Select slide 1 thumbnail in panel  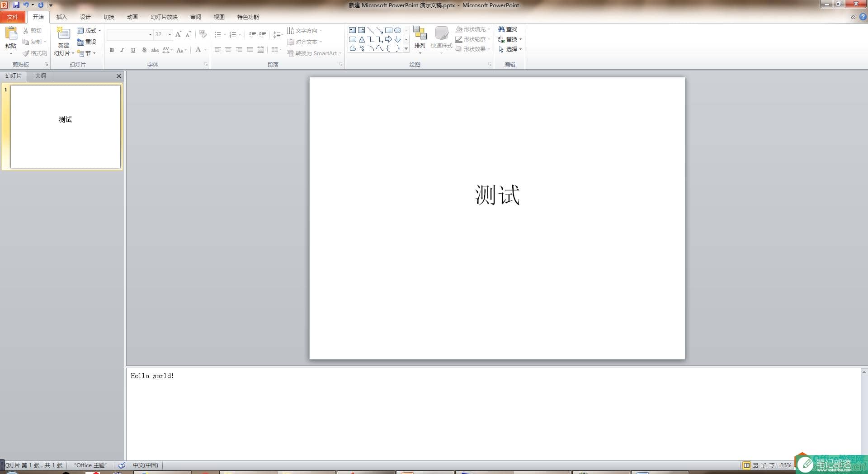(66, 127)
